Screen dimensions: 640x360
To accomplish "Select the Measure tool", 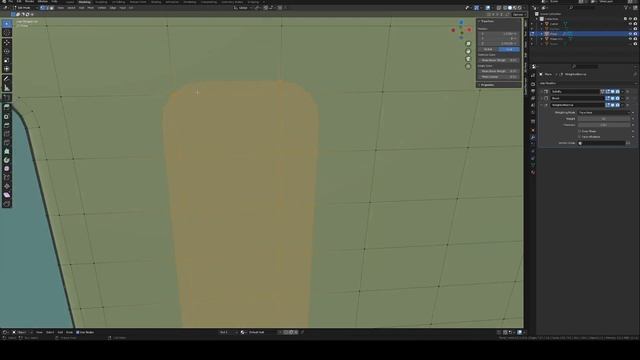I will coord(7,88).
